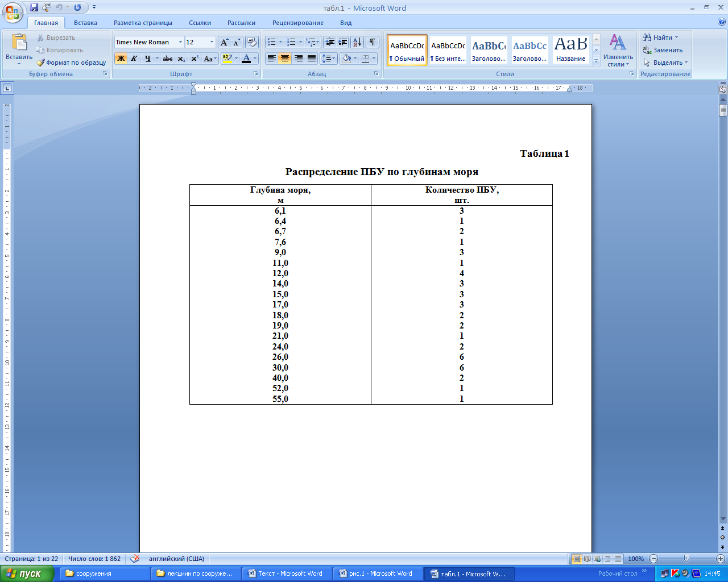Click the Grow Font icon

coord(224,42)
